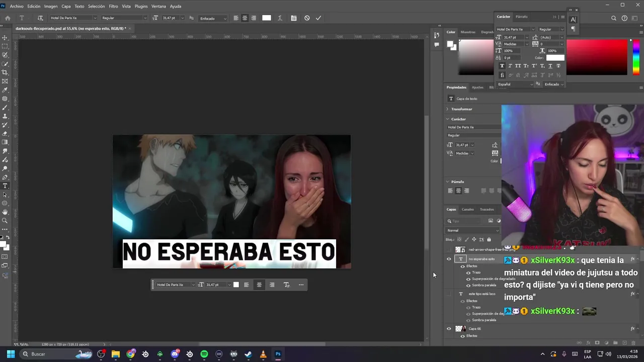Click the Windows Start button
This screenshot has width=644, height=362.
[11, 354]
